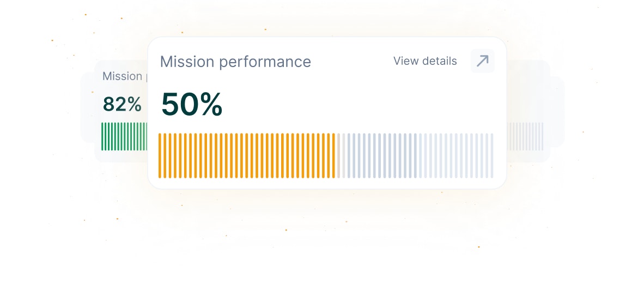Click the outermost faded card on the right

tap(557, 112)
